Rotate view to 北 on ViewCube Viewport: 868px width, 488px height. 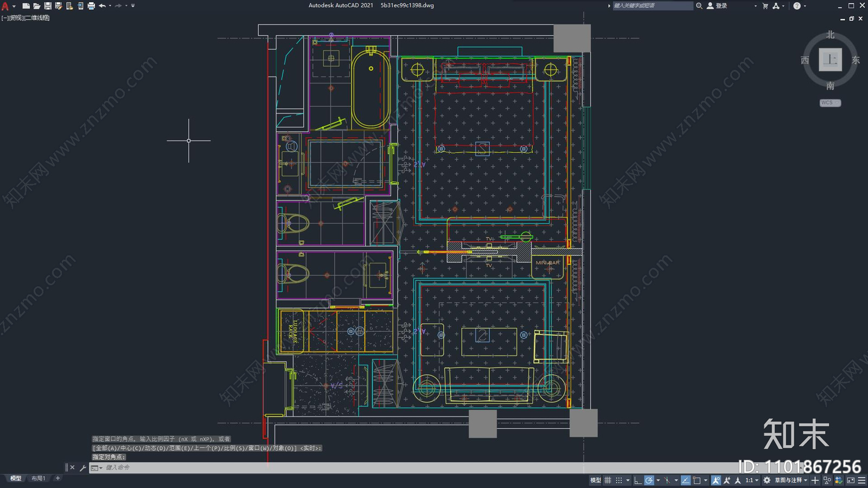click(x=830, y=35)
